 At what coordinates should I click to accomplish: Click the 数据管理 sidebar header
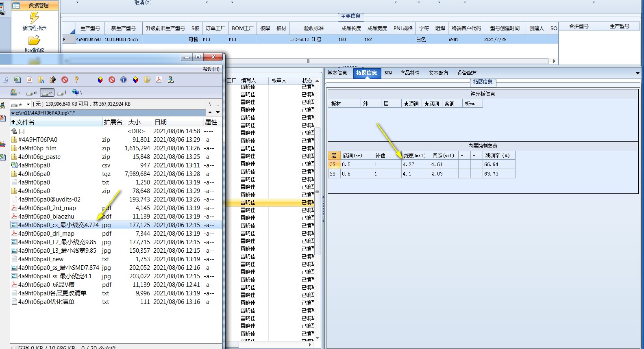coord(35,5)
